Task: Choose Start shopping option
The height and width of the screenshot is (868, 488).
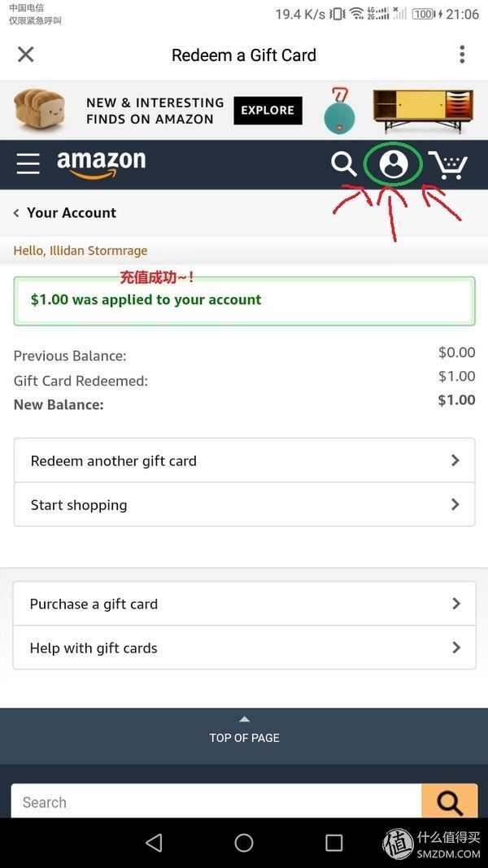Action: point(244,504)
